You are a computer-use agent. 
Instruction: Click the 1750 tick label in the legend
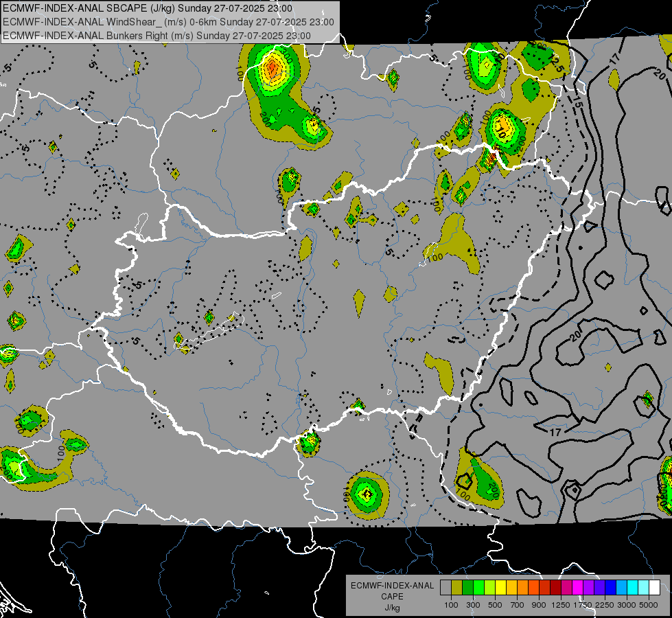click(583, 605)
